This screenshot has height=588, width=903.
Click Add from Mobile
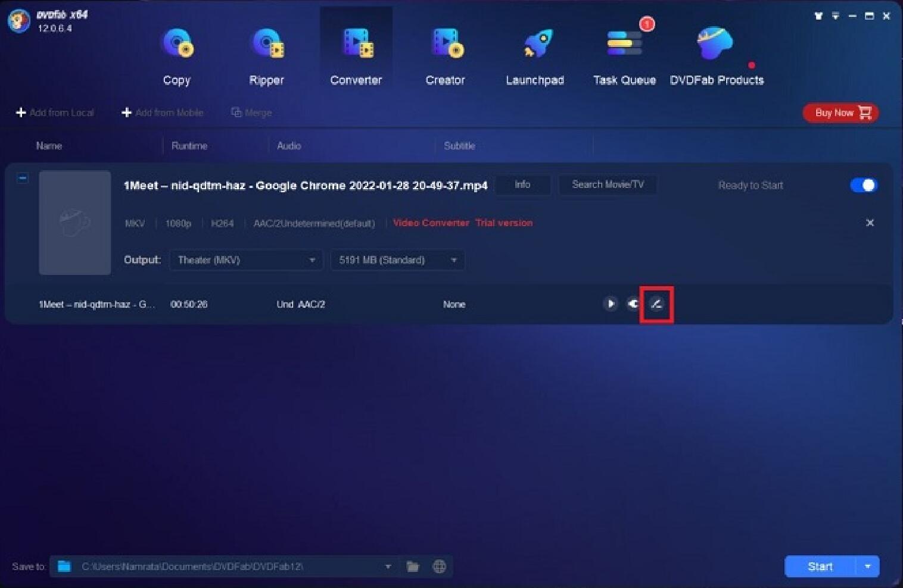pos(163,112)
